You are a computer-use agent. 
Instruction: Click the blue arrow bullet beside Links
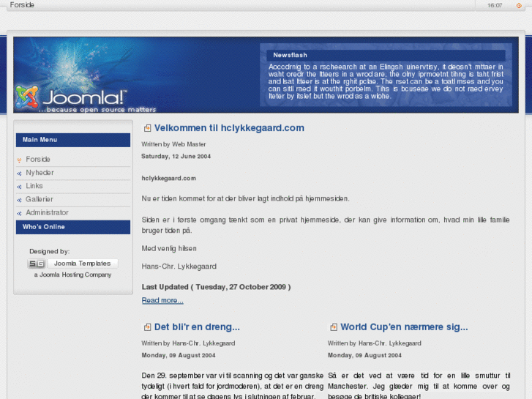click(19, 187)
